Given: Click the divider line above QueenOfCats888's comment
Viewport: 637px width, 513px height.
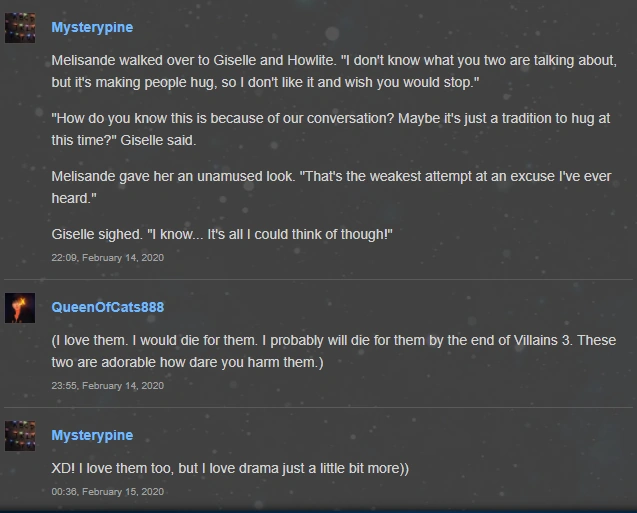Looking at the screenshot, I should [318, 279].
